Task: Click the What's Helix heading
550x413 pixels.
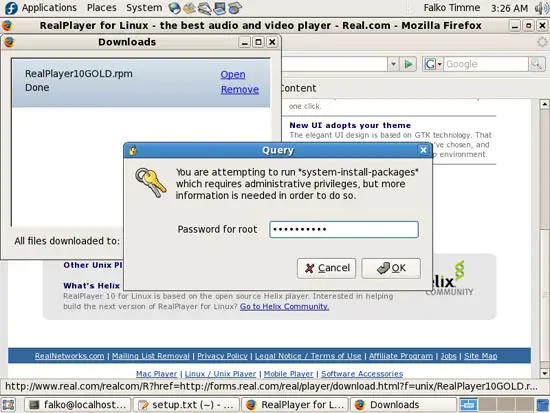Action: pyautogui.click(x=92, y=286)
